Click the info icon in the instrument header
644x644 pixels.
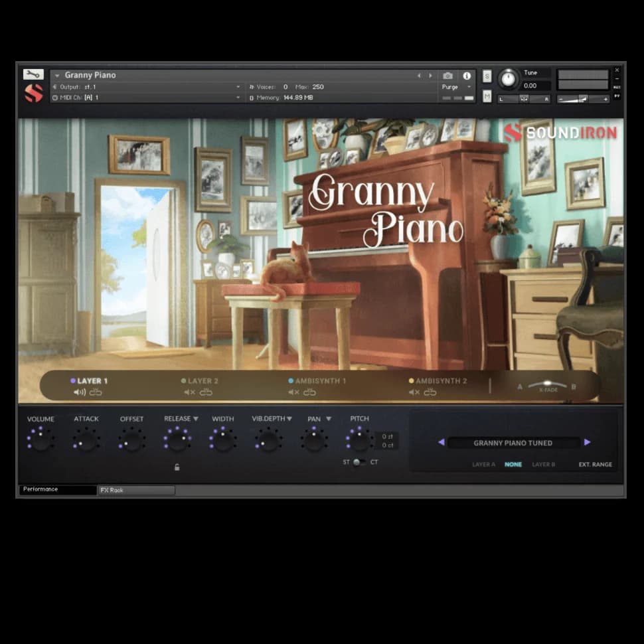(x=467, y=76)
